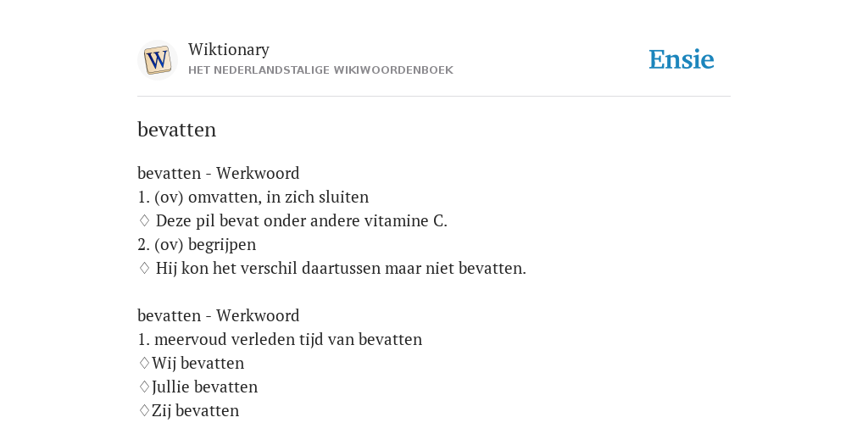Click the first 'bevatten - Werkwoord' line
The height and width of the screenshot is (434, 868).
point(218,173)
